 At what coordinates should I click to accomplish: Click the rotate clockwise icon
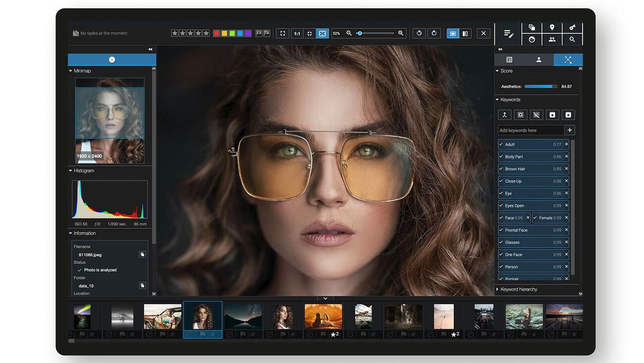(x=434, y=33)
